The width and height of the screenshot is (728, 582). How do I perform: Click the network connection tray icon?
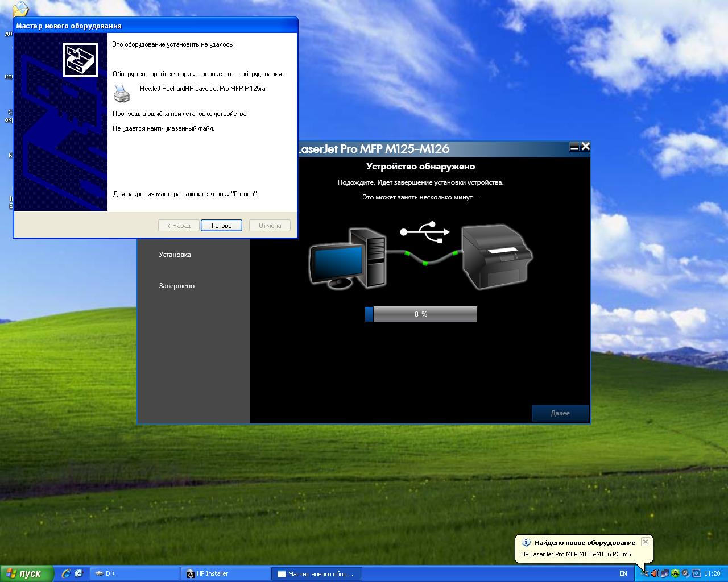click(x=665, y=573)
